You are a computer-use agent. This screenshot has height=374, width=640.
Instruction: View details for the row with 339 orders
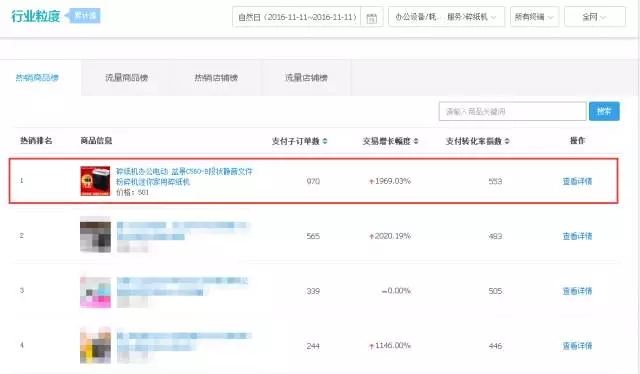(x=577, y=291)
